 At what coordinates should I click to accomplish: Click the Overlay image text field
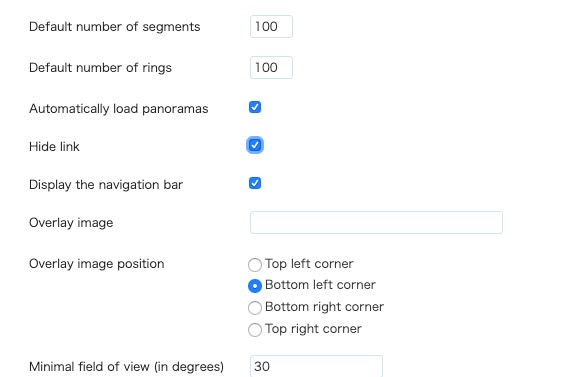coord(376,222)
